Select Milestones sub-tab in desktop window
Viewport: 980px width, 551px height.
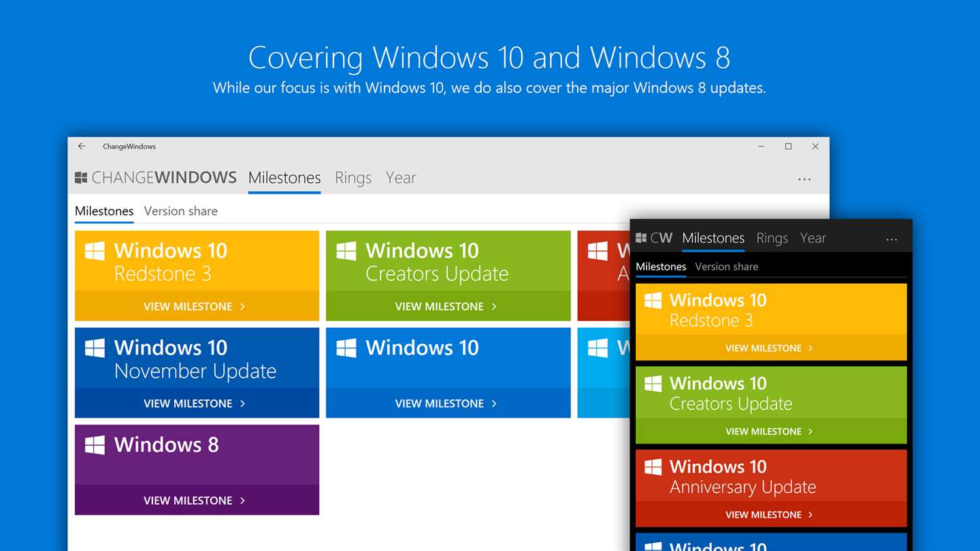coord(104,211)
